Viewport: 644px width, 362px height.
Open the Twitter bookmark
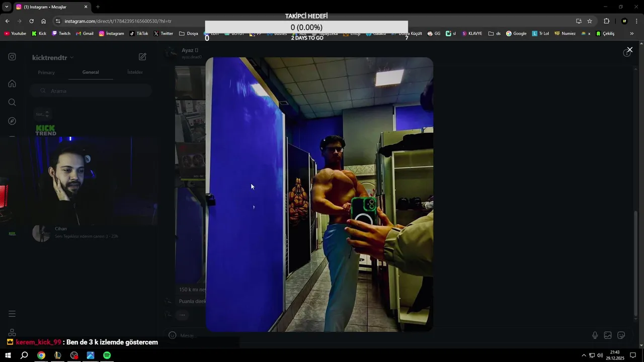click(164, 34)
